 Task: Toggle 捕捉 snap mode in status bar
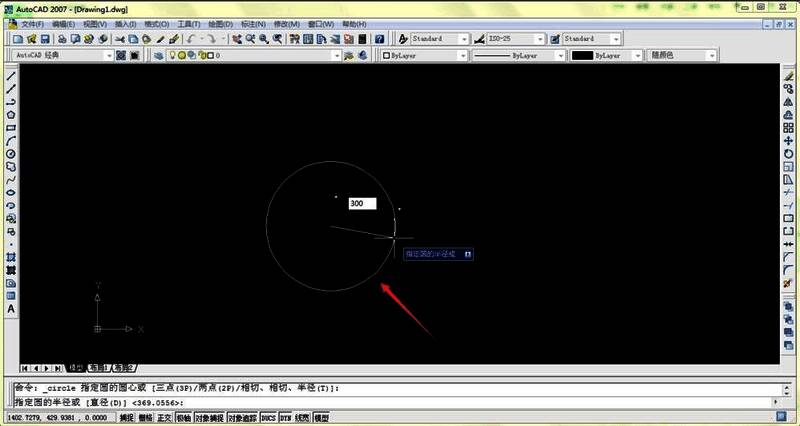coord(126,417)
